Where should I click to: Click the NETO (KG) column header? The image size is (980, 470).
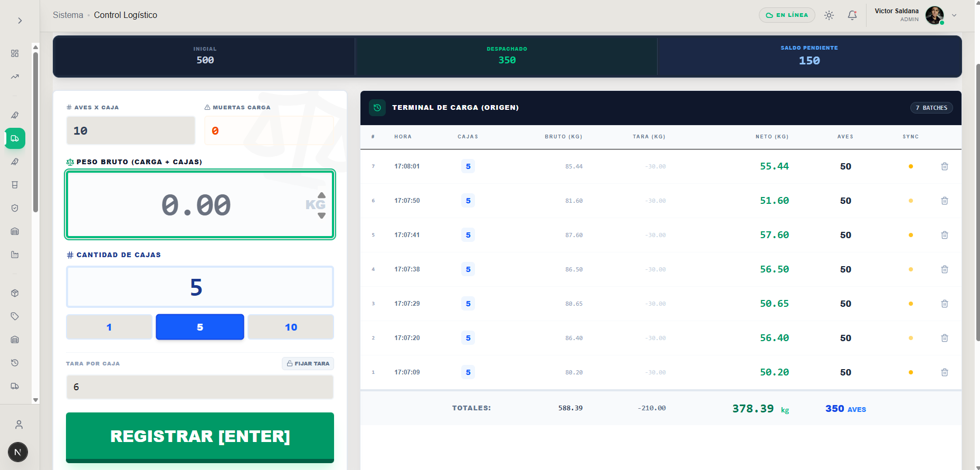coord(772,137)
